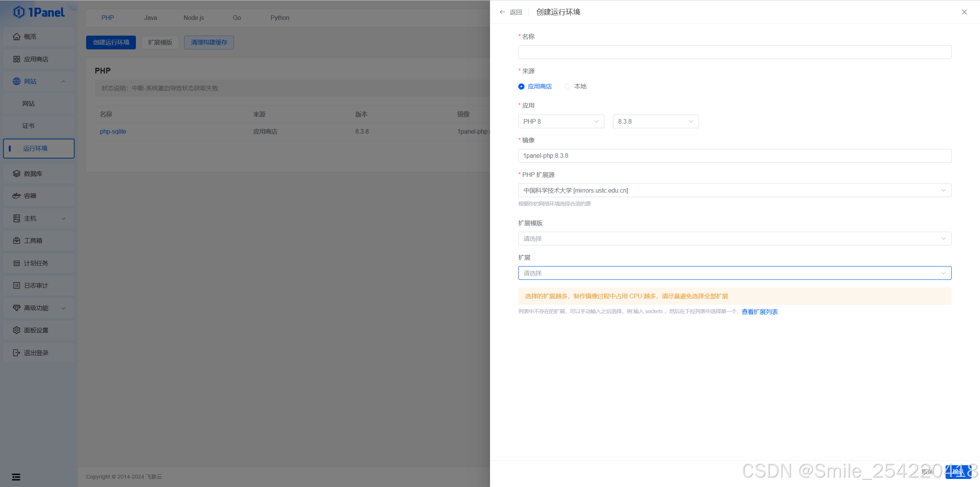Open the Docker whale 容器 icon
This screenshot has height=487, width=980.
[x=16, y=196]
